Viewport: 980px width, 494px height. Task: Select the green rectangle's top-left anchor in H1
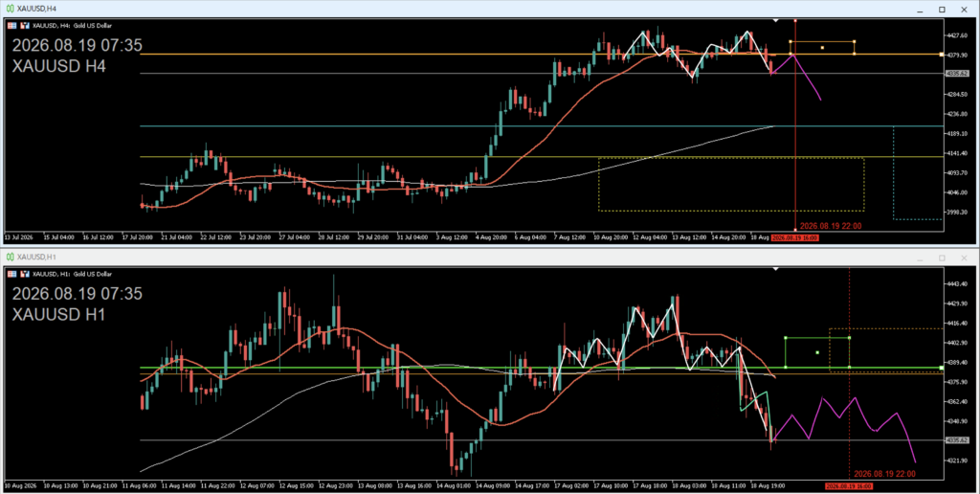tap(786, 338)
